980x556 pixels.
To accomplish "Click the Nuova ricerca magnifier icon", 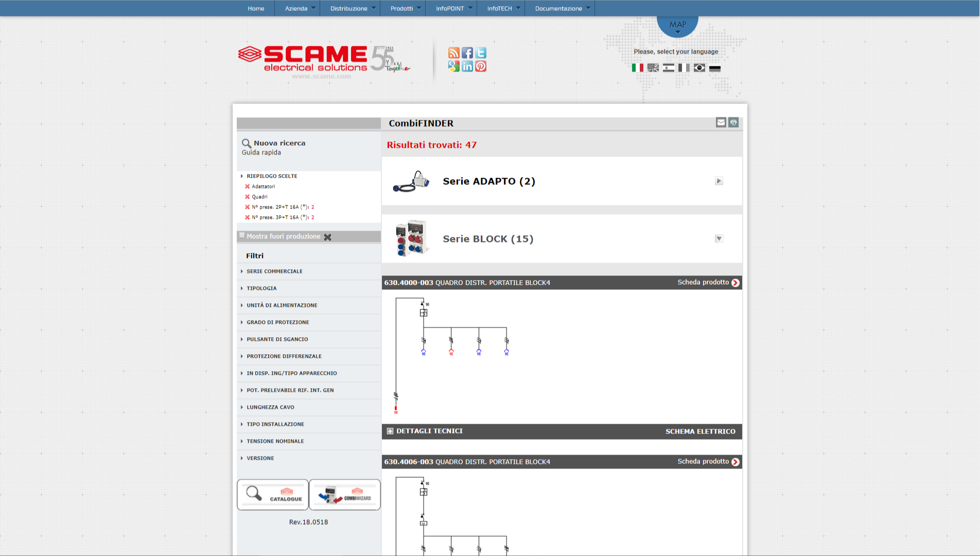I will click(x=247, y=144).
